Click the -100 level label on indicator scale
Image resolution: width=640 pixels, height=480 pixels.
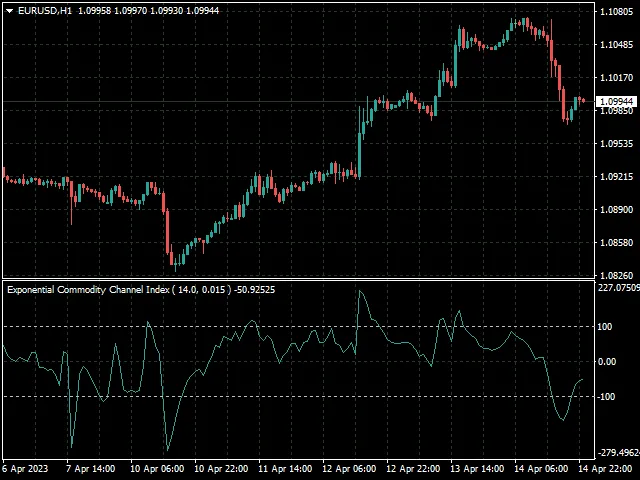pyautogui.click(x=607, y=397)
